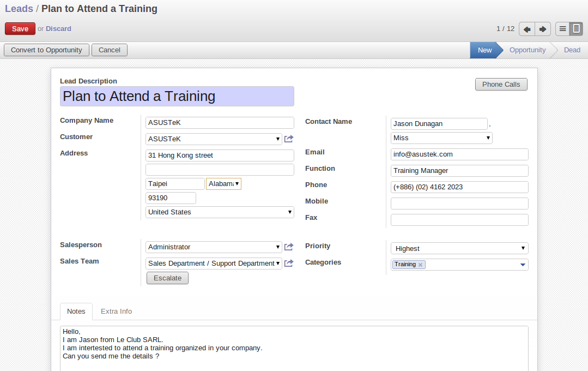Open Customer ASUSTeK external link icon
588x371 pixels.
(289, 139)
